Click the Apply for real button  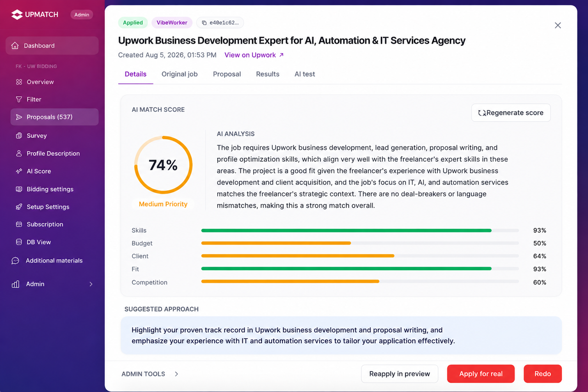481,374
